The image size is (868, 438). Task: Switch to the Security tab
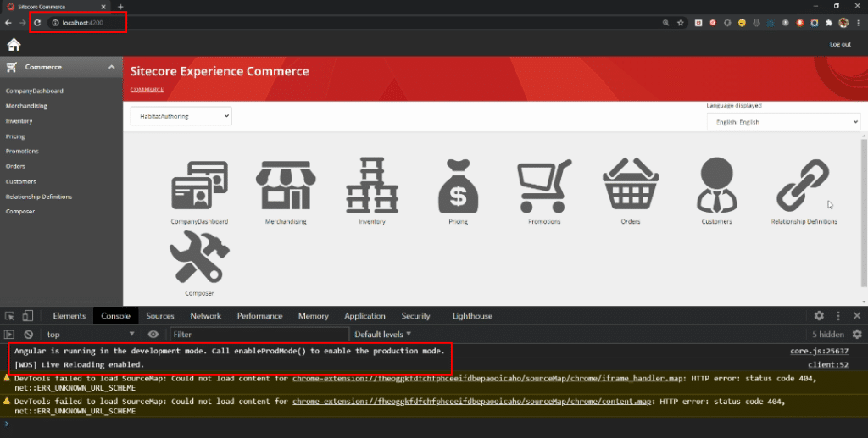[x=415, y=316]
